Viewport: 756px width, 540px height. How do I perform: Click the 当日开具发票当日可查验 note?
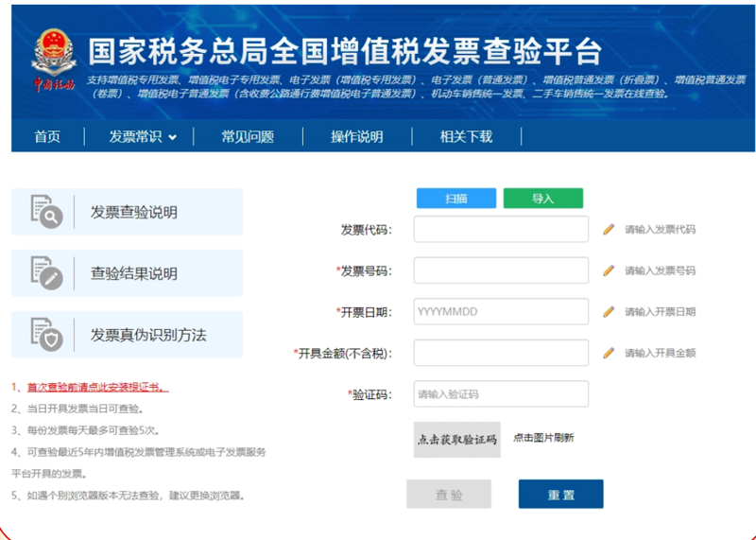77,409
